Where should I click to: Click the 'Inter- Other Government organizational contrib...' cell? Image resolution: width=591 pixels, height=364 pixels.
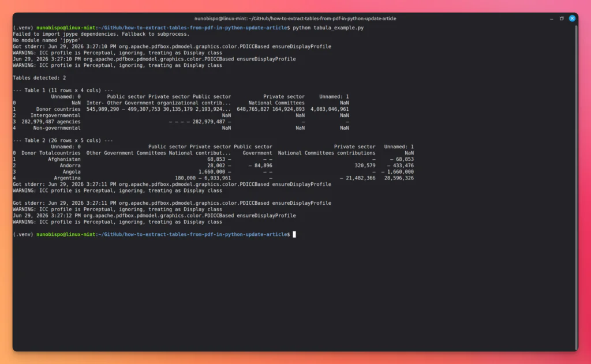[x=159, y=103]
